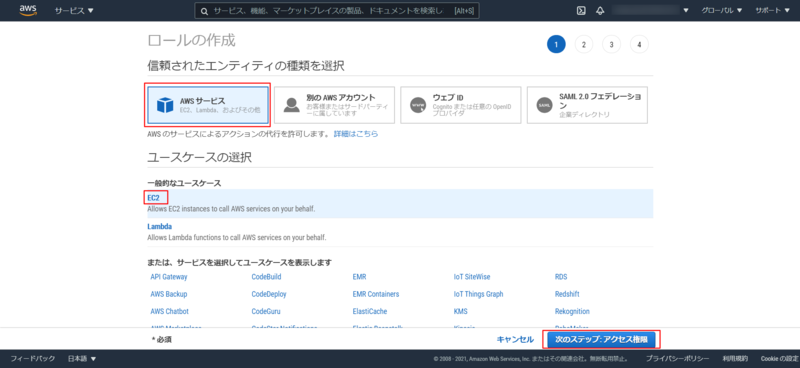
Task: Select CodeGuru service
Action: click(x=266, y=311)
